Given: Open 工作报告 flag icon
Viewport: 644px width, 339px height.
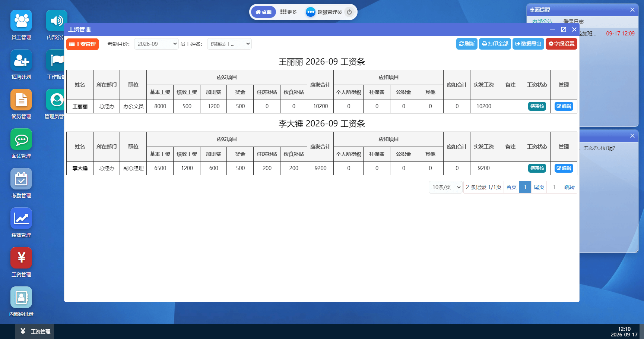Looking at the screenshot, I should tap(55, 60).
